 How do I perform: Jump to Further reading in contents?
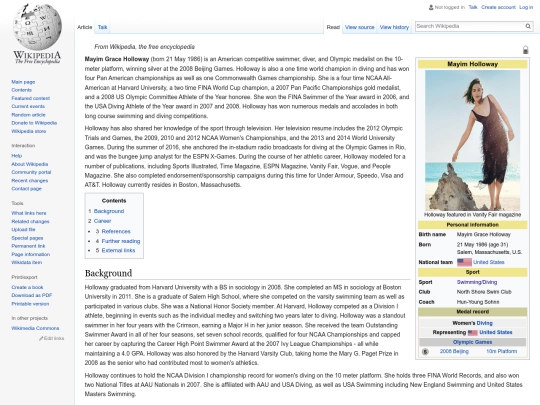click(121, 241)
